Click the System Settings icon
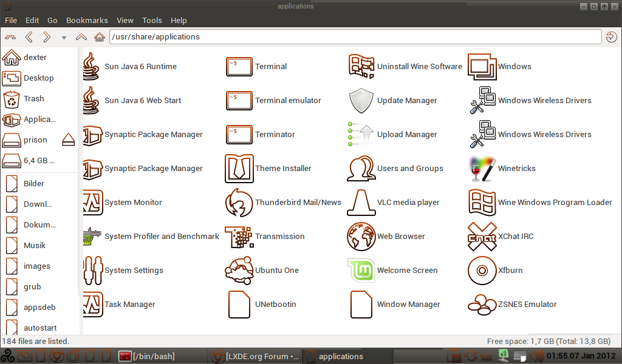This screenshot has height=364, width=622. (x=93, y=271)
